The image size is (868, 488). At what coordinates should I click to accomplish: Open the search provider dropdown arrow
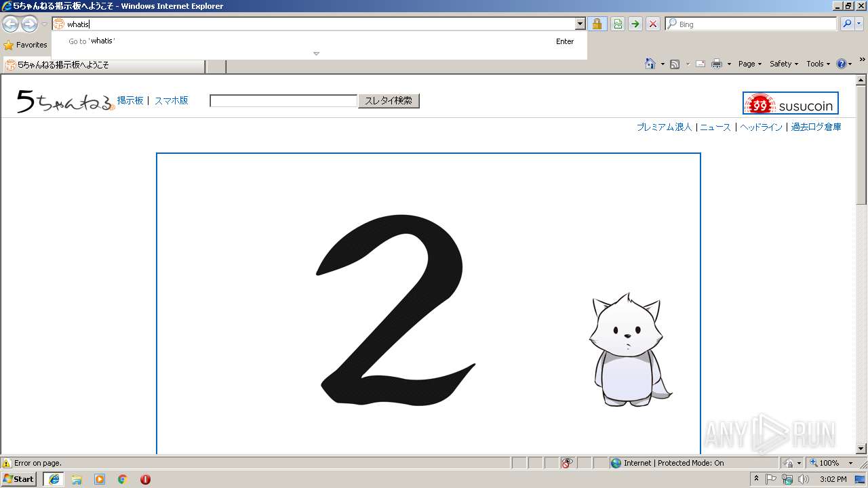[860, 24]
